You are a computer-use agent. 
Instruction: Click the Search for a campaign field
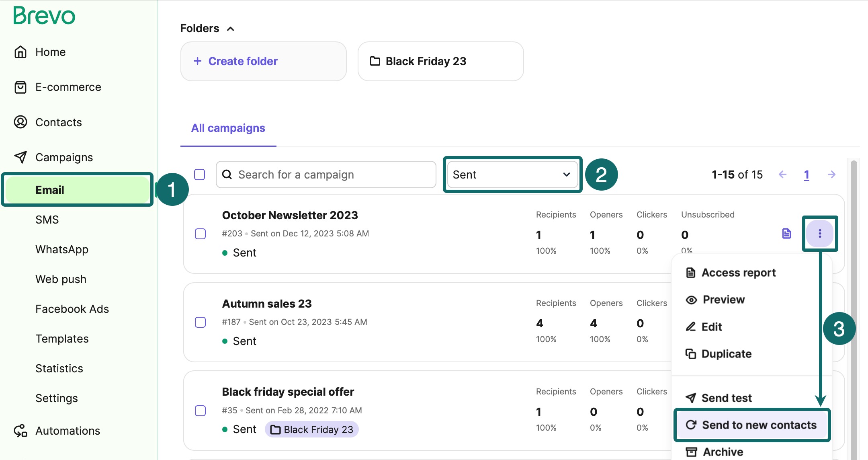pyautogui.click(x=326, y=175)
